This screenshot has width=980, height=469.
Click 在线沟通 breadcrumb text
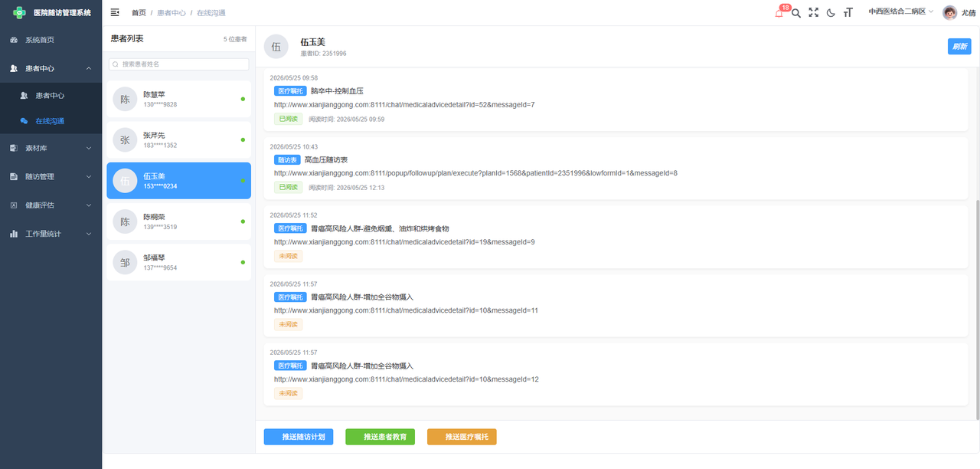pyautogui.click(x=211, y=13)
